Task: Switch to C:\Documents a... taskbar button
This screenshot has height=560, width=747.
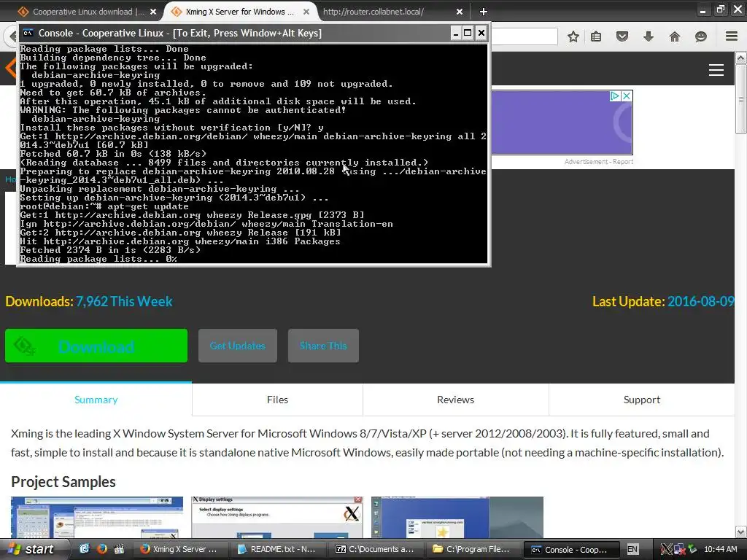Action: click(x=376, y=549)
